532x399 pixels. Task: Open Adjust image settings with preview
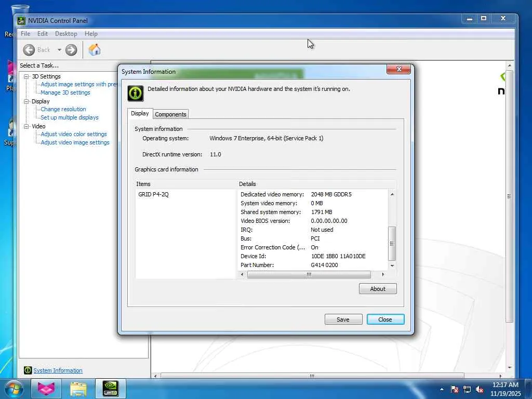(x=78, y=84)
